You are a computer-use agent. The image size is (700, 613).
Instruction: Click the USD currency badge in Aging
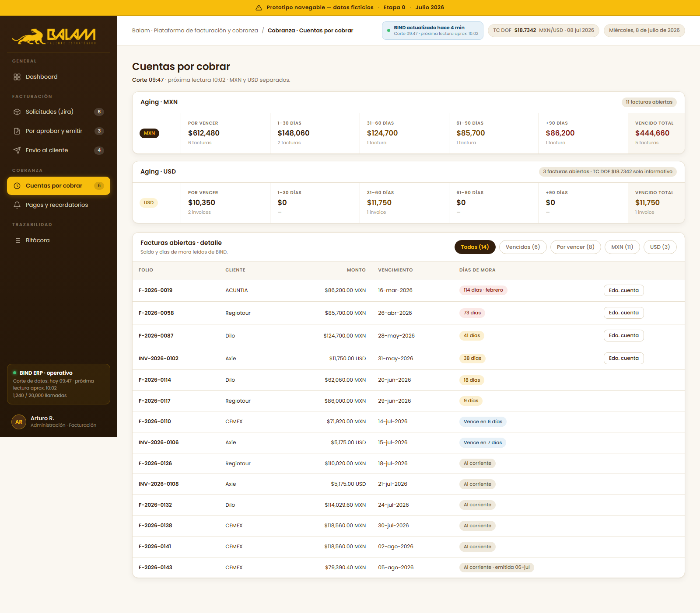pyautogui.click(x=149, y=203)
